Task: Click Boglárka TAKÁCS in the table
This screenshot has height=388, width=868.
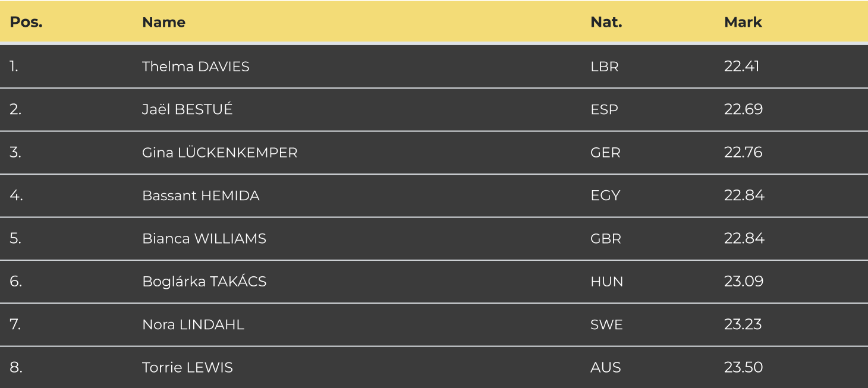Action: pyautogui.click(x=204, y=282)
